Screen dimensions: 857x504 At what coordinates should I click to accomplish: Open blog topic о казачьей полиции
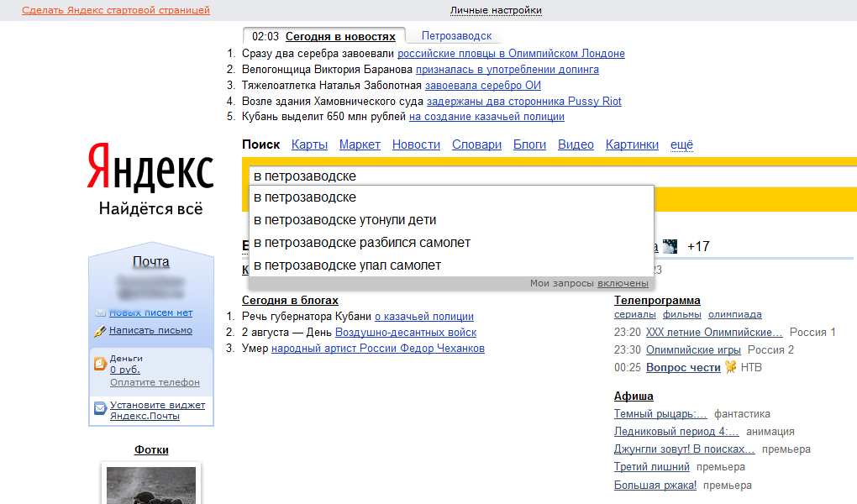pyautogui.click(x=424, y=317)
